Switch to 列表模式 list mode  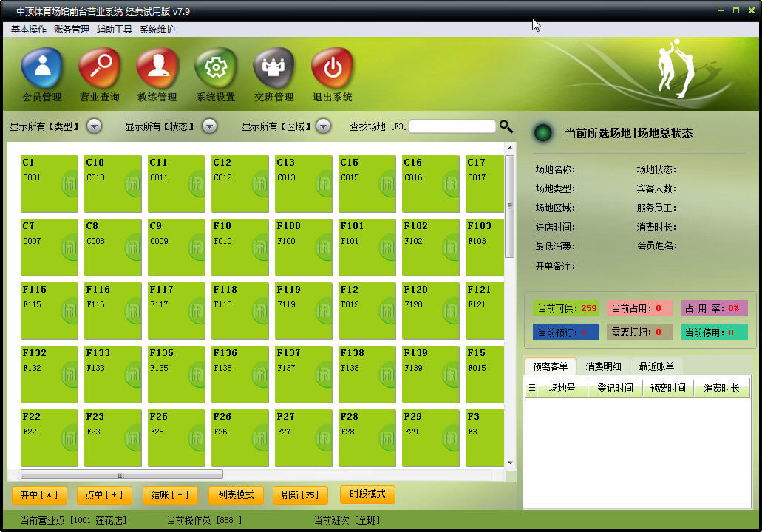pos(236,495)
